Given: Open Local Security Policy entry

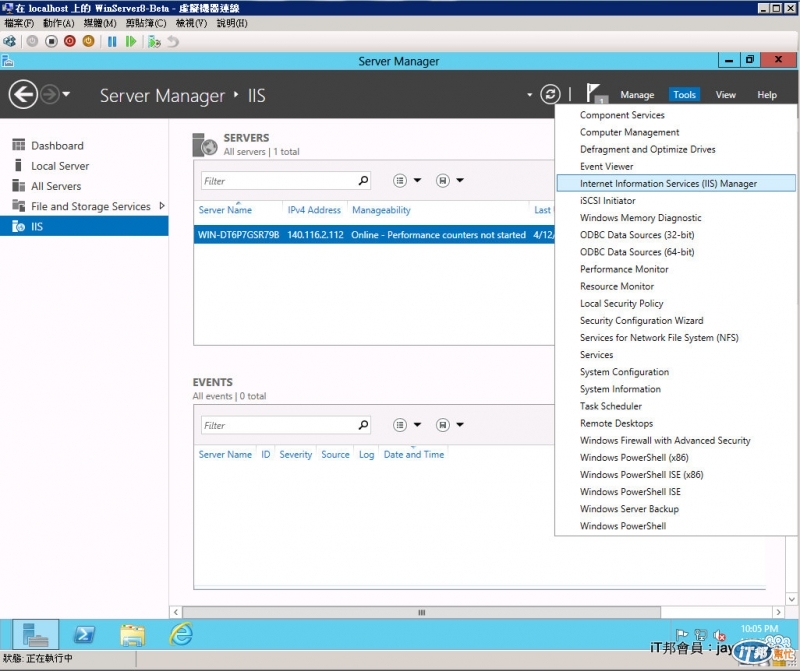Looking at the screenshot, I should [621, 303].
